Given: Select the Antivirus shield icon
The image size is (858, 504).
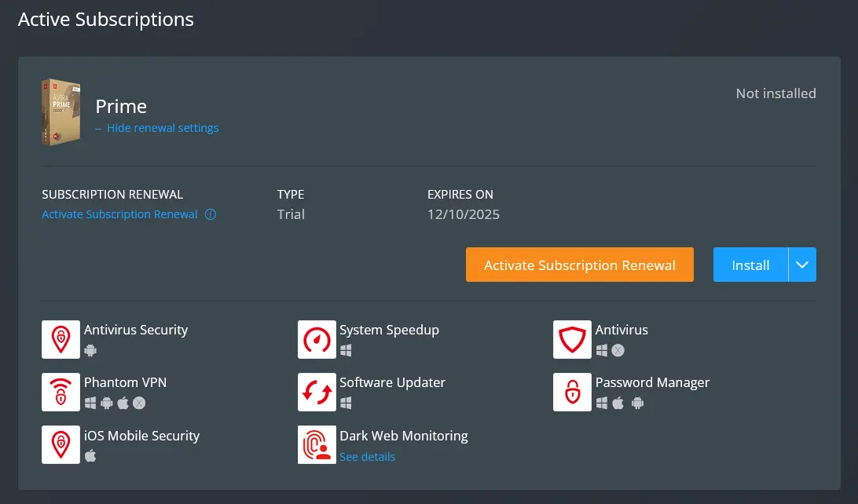Looking at the screenshot, I should (572, 339).
